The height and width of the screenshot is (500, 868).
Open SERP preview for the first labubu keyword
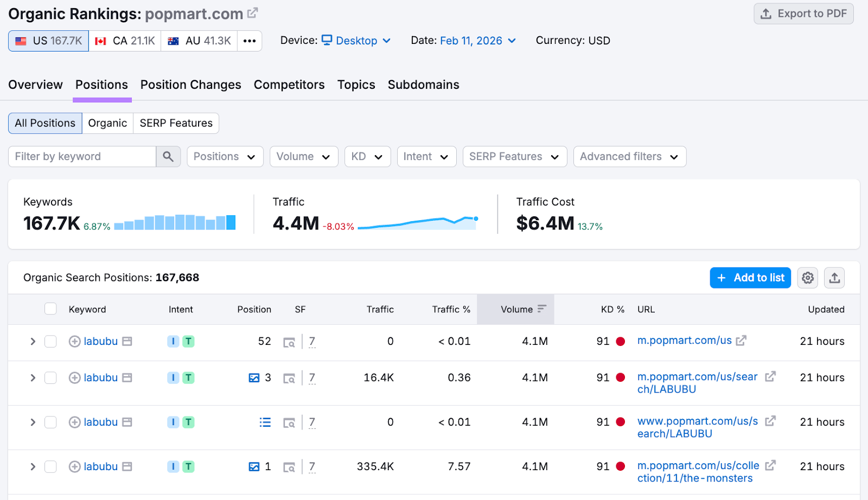click(x=291, y=342)
